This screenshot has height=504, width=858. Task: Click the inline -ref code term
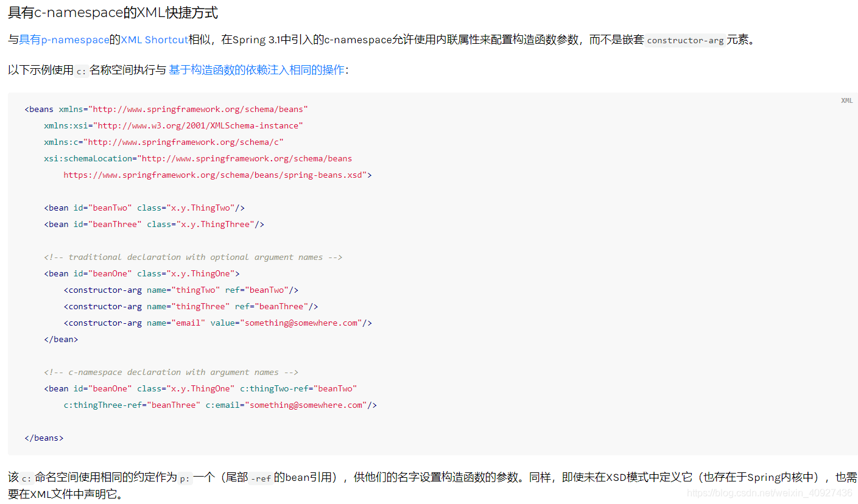(261, 478)
